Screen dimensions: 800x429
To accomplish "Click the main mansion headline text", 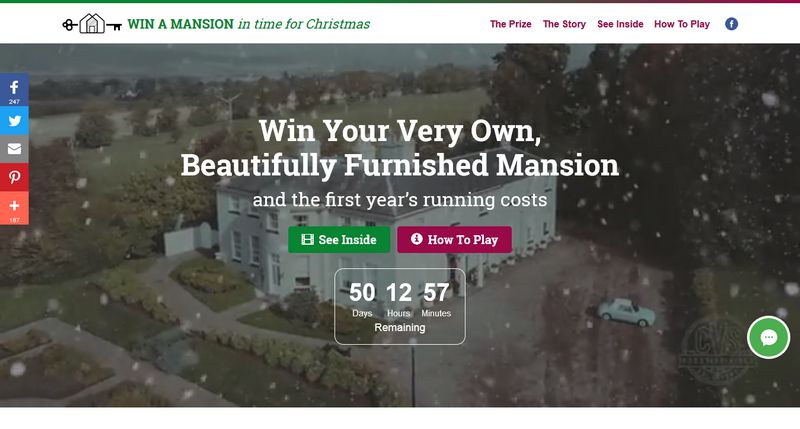I will pyautogui.click(x=399, y=148).
